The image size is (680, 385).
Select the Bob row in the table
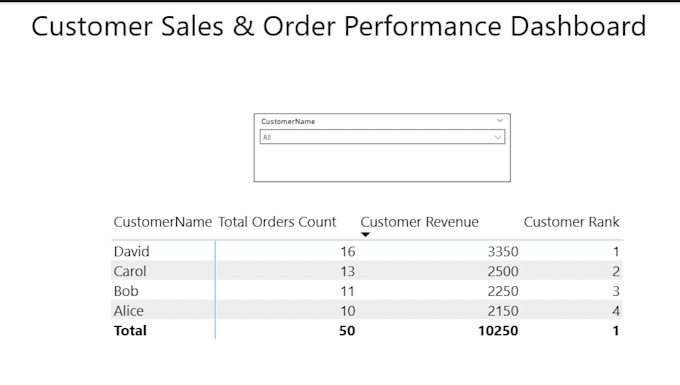click(367, 291)
